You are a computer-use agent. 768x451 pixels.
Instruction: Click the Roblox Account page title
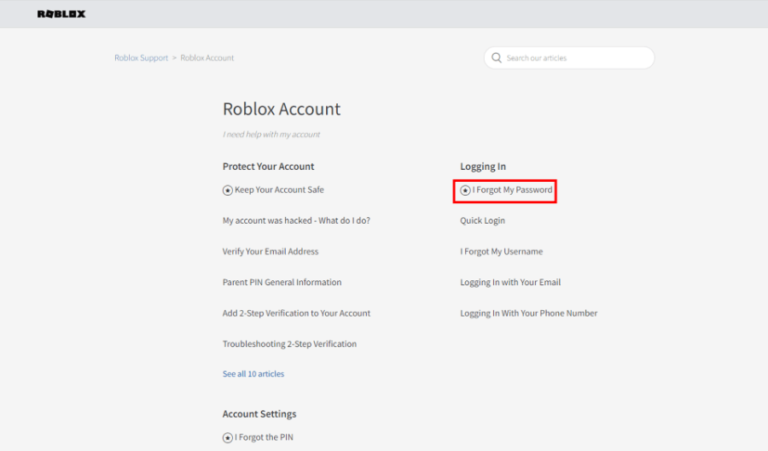tap(282, 109)
